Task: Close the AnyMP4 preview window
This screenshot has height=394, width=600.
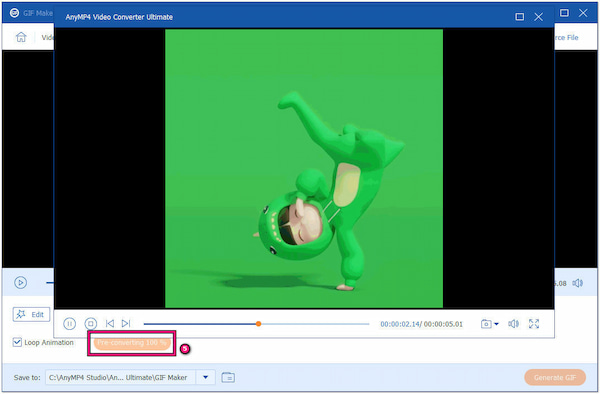Action: 538,17
